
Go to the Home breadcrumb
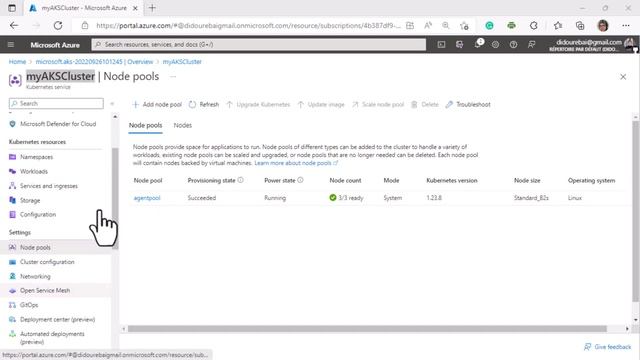[17, 62]
